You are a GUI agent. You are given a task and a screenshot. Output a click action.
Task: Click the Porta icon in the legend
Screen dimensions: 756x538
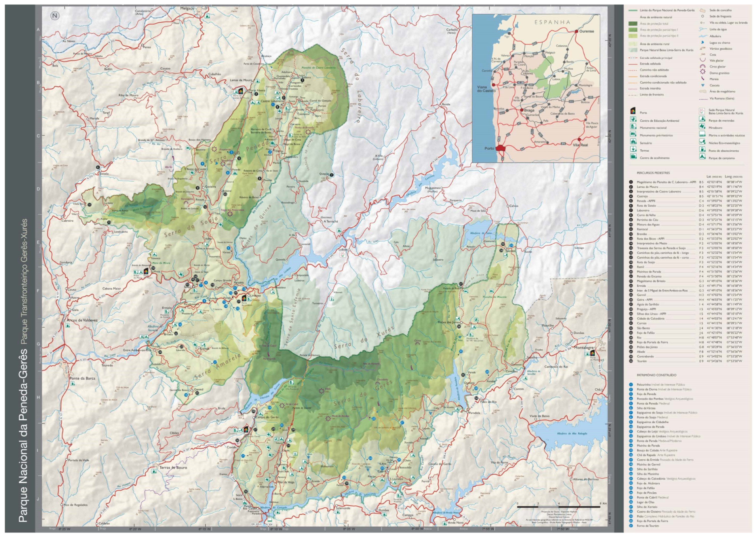(633, 112)
